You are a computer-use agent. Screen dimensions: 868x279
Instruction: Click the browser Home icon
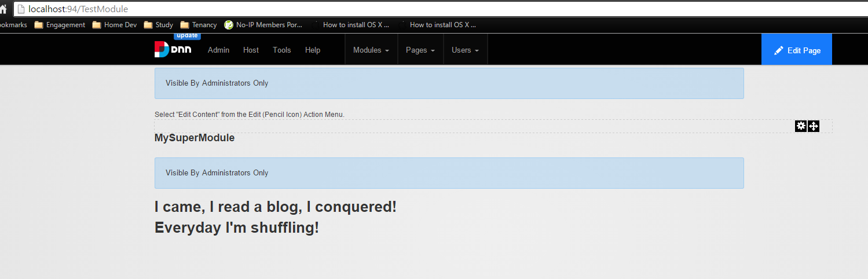(x=3, y=9)
